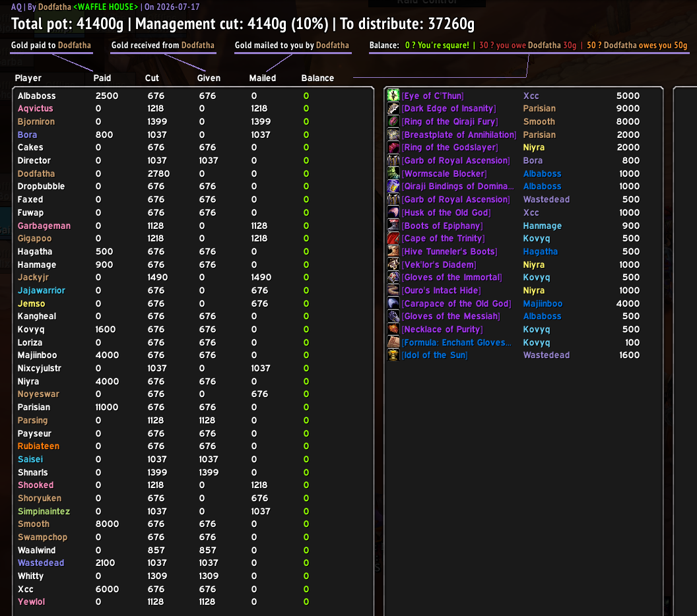
Task: Open the [Idol of the Sun] link
Action: click(x=435, y=355)
